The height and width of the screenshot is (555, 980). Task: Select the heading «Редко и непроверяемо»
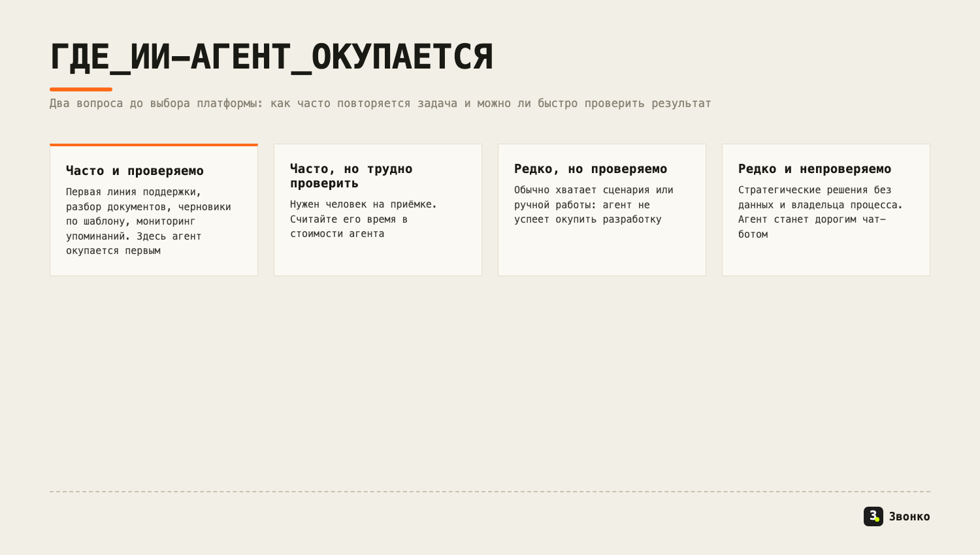pos(815,169)
